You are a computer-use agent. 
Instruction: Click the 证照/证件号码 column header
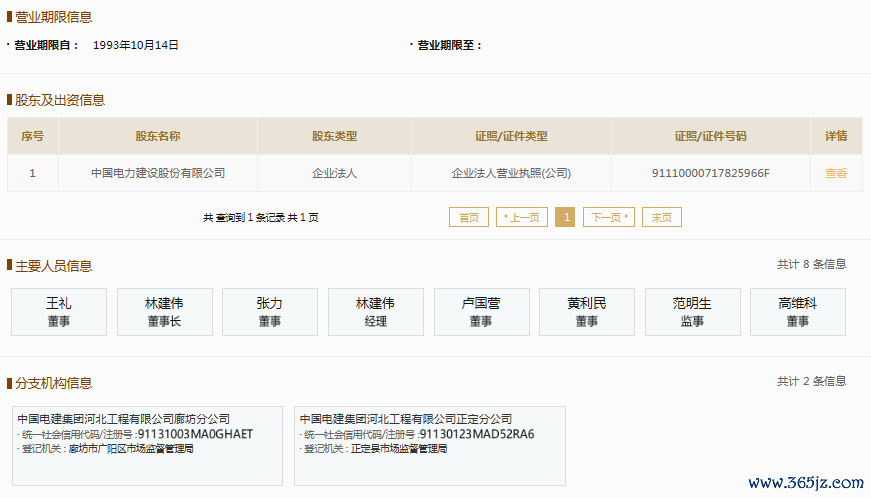pyautogui.click(x=710, y=136)
